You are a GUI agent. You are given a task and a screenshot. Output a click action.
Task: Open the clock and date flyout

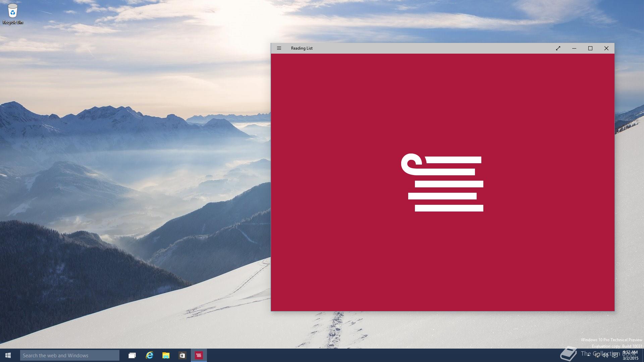631,355
